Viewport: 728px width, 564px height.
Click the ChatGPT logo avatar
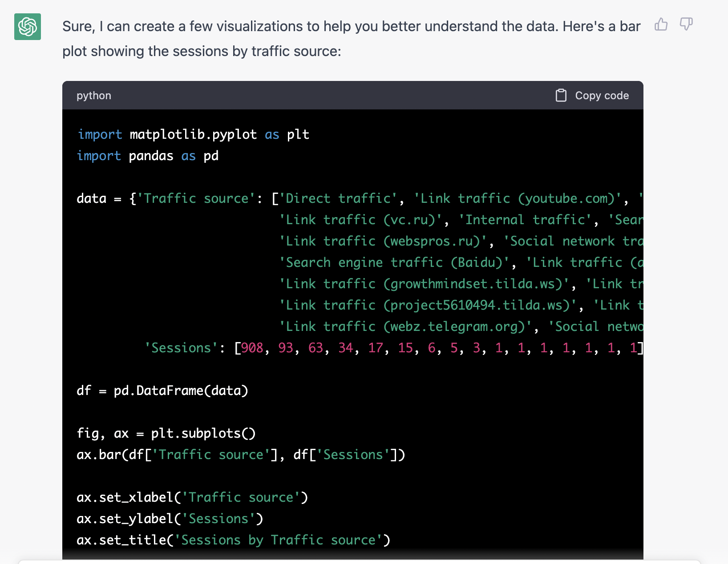point(28,27)
